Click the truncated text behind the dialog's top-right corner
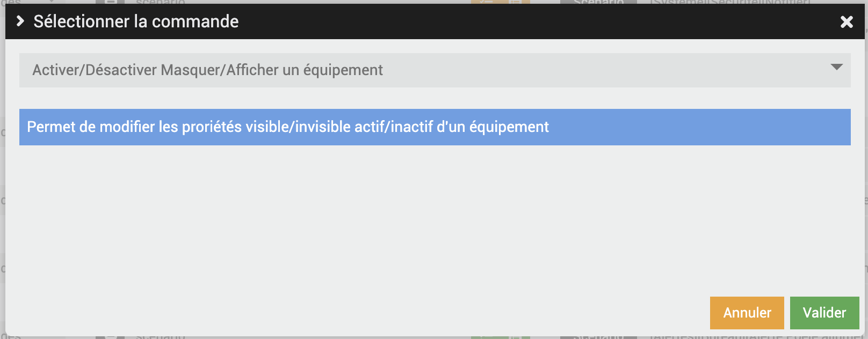Viewport: 868px width, 339px height. point(730,2)
